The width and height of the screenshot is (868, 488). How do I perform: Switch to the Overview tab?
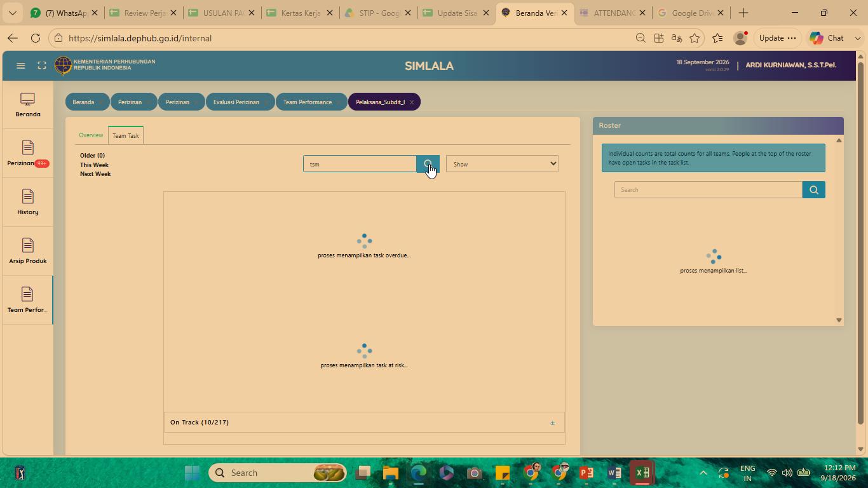pyautogui.click(x=91, y=135)
